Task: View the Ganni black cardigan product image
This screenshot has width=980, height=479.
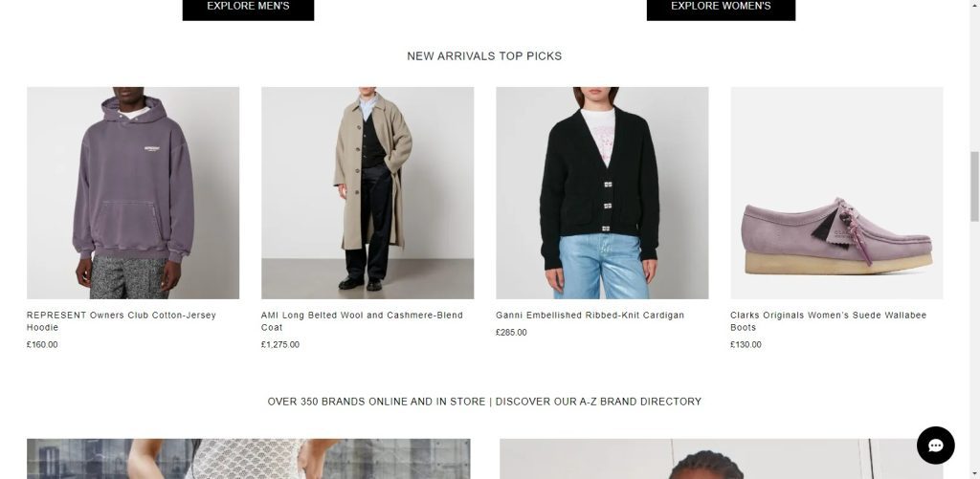Action: (x=602, y=193)
